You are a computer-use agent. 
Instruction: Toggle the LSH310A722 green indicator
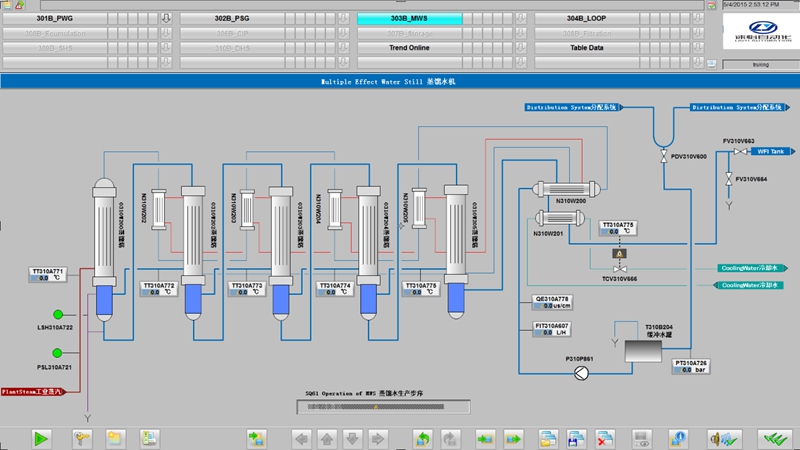57,314
